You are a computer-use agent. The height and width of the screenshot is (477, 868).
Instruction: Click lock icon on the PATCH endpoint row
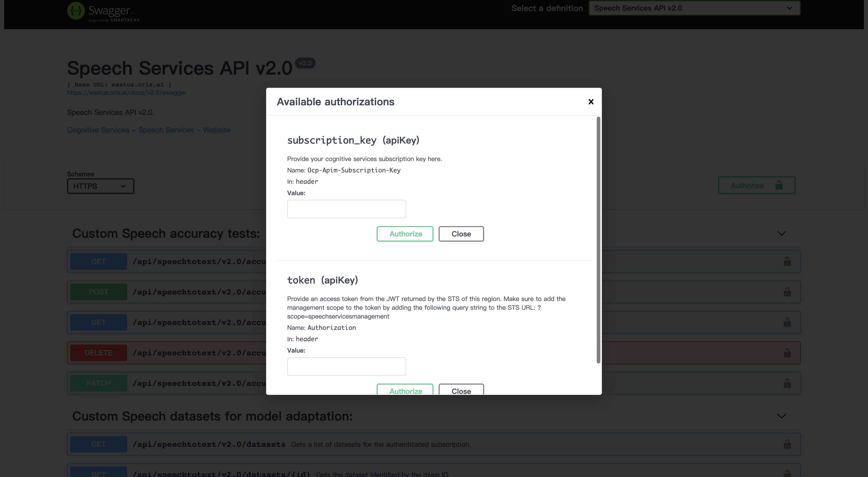[787, 383]
